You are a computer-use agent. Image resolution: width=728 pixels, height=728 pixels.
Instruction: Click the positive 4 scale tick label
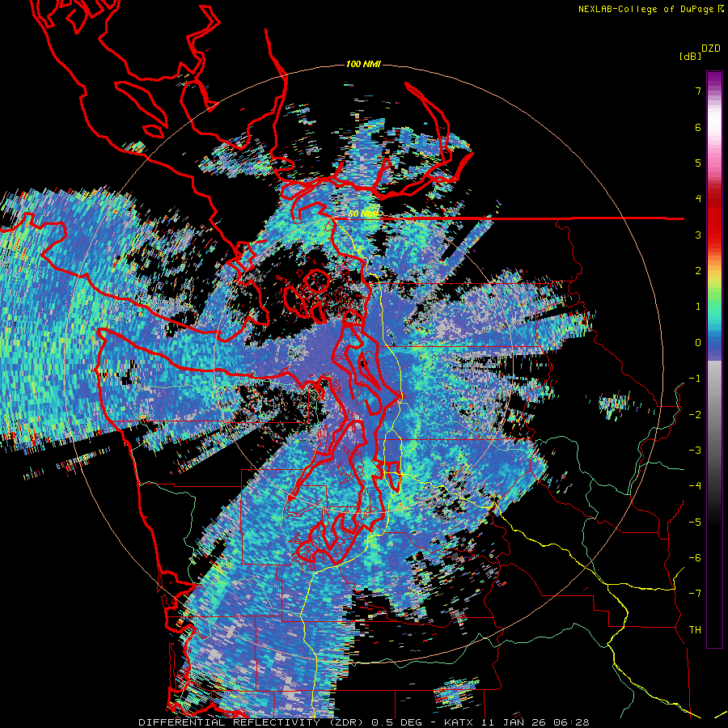pyautogui.click(x=698, y=199)
